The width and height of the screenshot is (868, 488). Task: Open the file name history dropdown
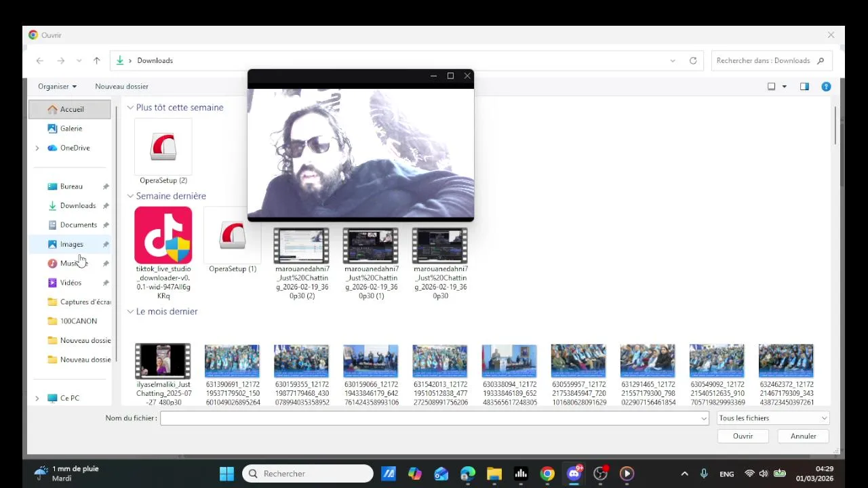pos(704,418)
